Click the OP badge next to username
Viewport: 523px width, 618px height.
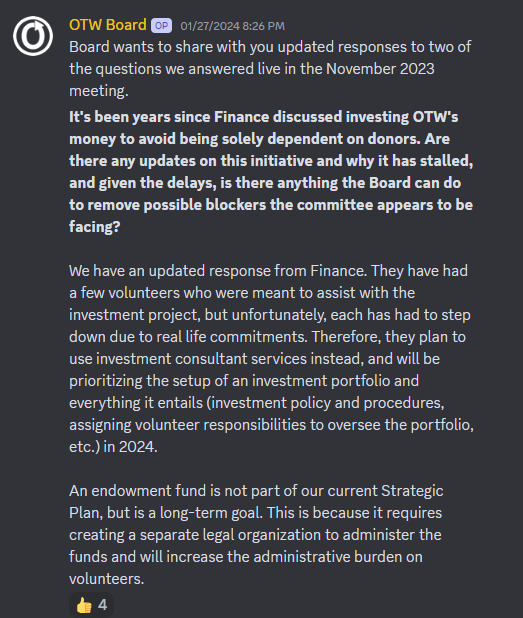161,26
